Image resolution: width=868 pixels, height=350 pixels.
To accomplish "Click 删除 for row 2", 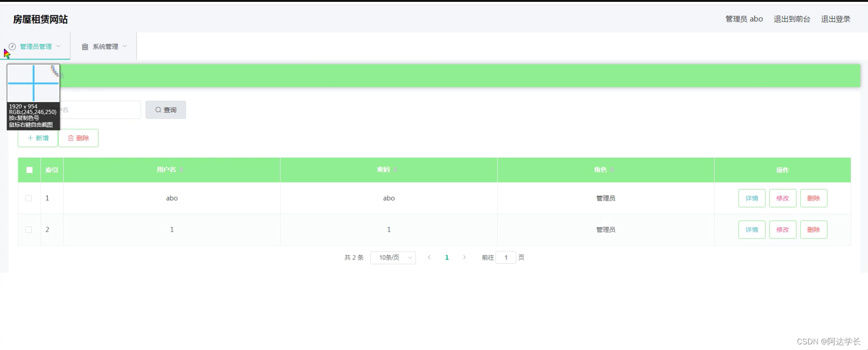I will click(x=814, y=230).
